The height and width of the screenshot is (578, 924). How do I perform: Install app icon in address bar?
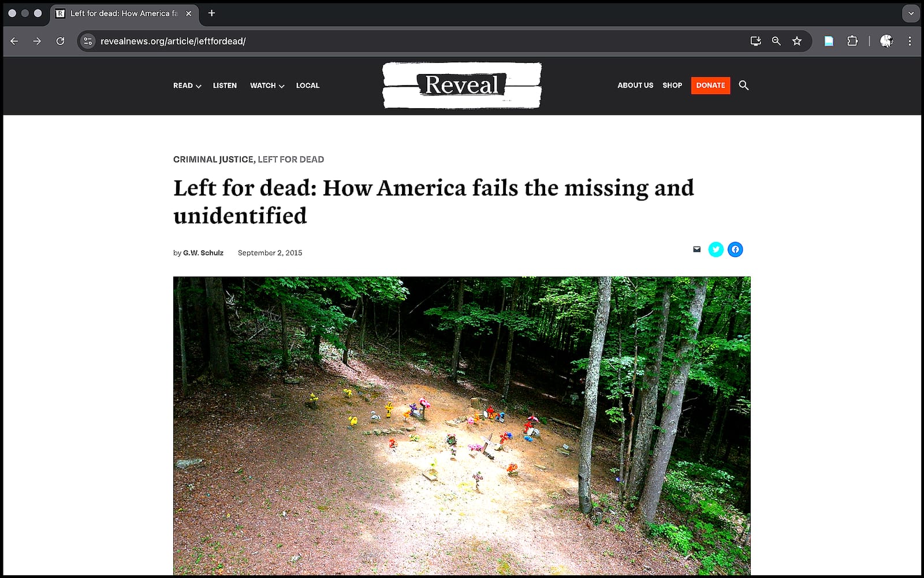755,41
